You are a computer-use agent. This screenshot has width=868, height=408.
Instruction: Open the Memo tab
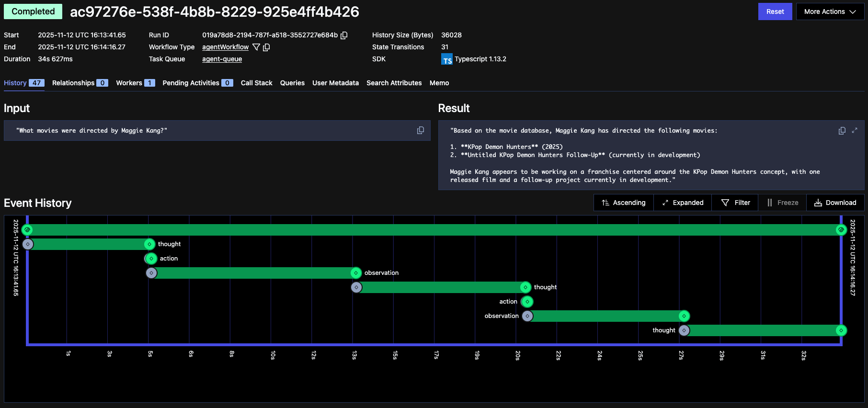pyautogui.click(x=439, y=83)
